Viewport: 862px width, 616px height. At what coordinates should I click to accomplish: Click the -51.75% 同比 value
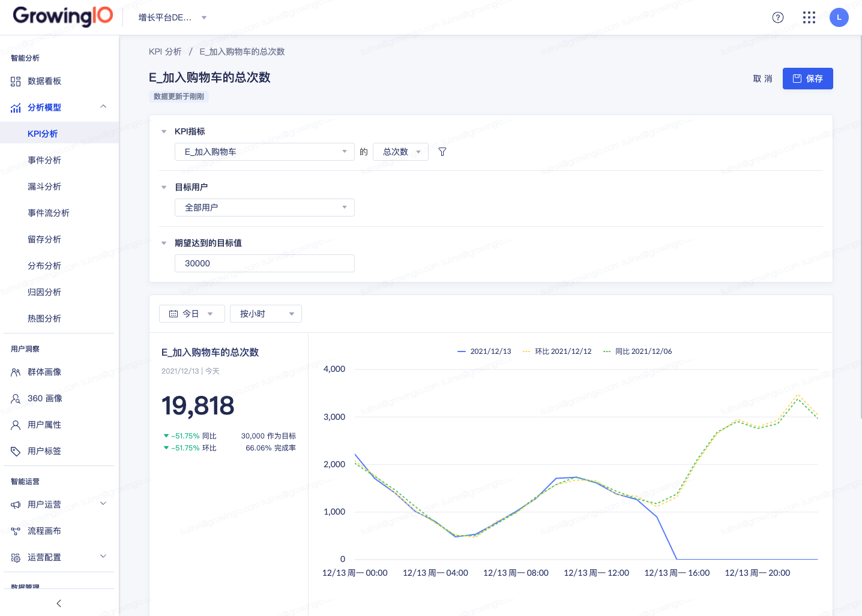190,436
